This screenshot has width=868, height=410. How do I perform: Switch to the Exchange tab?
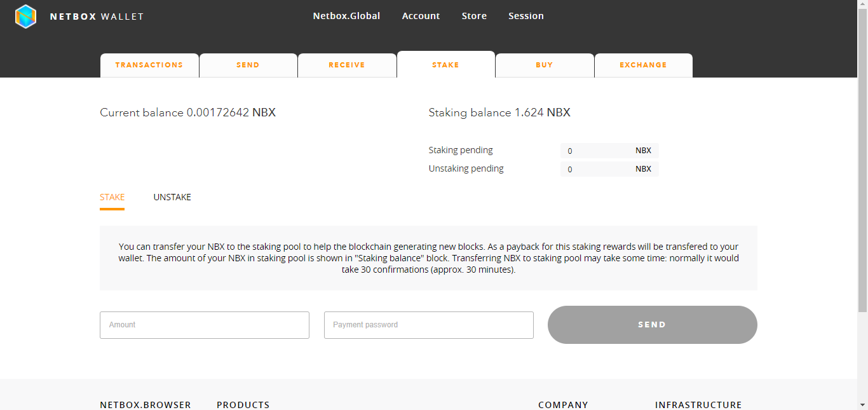(644, 65)
